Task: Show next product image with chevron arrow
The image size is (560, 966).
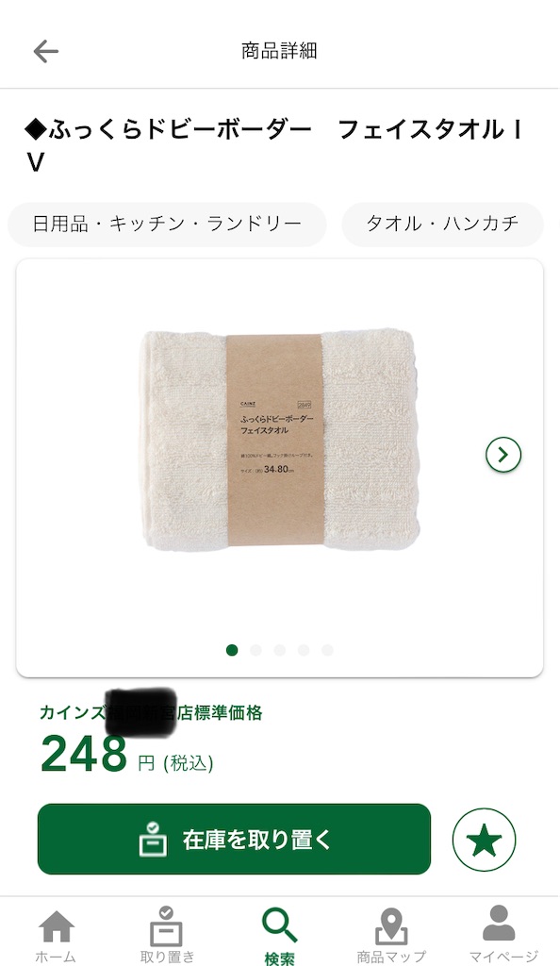Action: click(x=503, y=455)
